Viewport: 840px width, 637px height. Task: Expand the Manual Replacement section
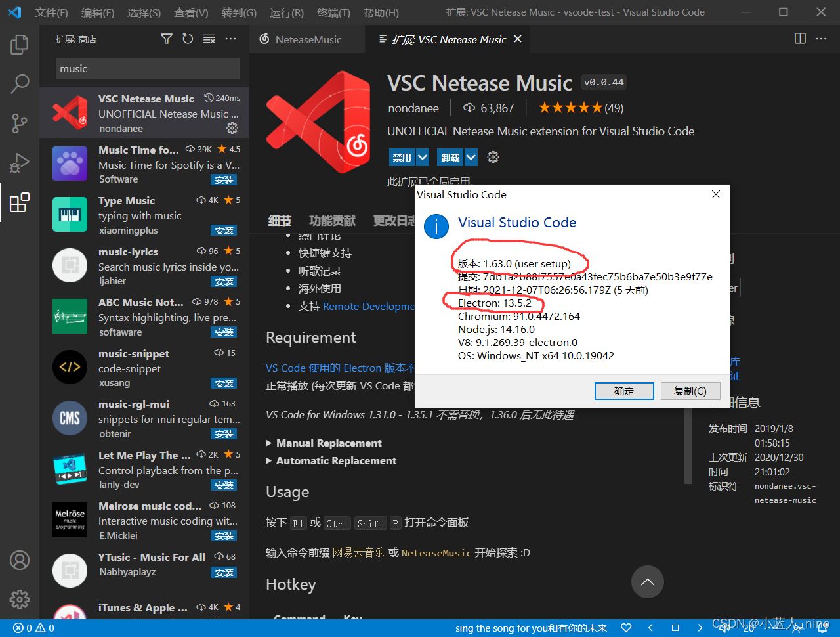tap(324, 443)
